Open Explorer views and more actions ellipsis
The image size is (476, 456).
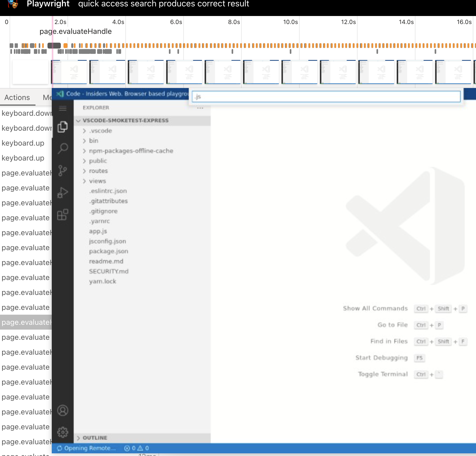[200, 108]
